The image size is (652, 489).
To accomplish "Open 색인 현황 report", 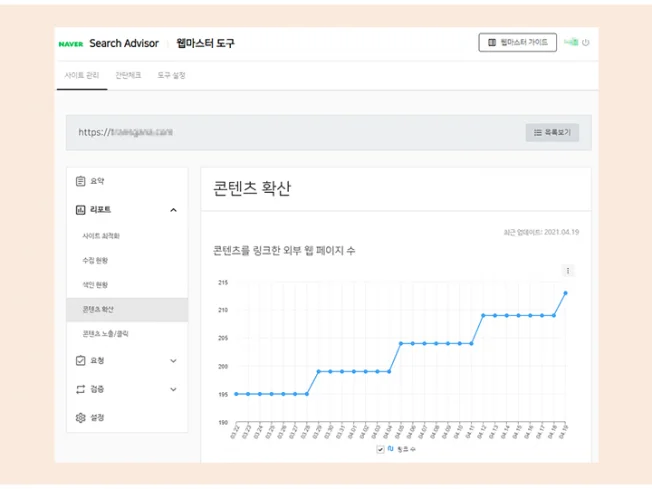I will pyautogui.click(x=95, y=285).
